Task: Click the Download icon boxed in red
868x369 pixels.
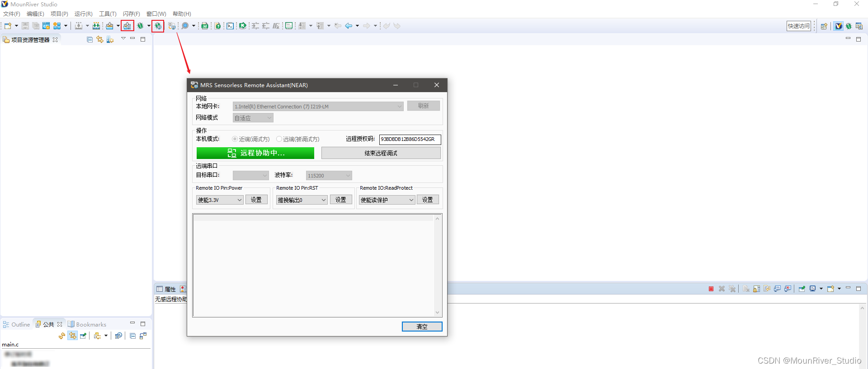Action: pos(127,26)
